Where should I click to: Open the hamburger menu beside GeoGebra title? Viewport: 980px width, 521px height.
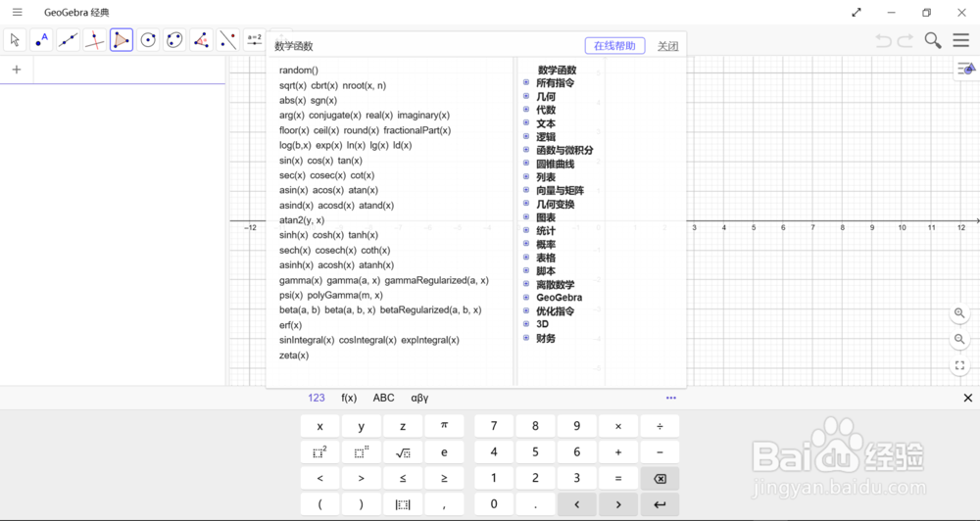point(18,12)
